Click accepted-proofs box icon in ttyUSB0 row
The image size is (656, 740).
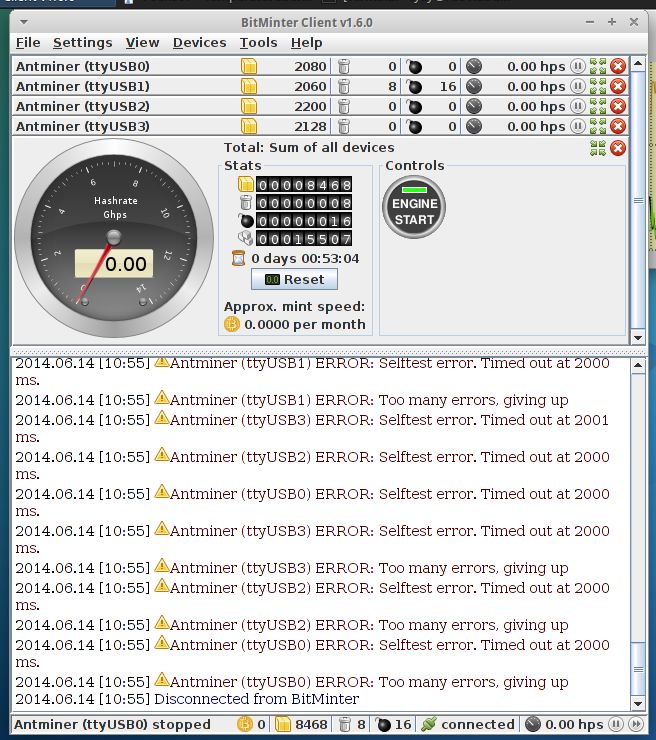click(x=249, y=66)
